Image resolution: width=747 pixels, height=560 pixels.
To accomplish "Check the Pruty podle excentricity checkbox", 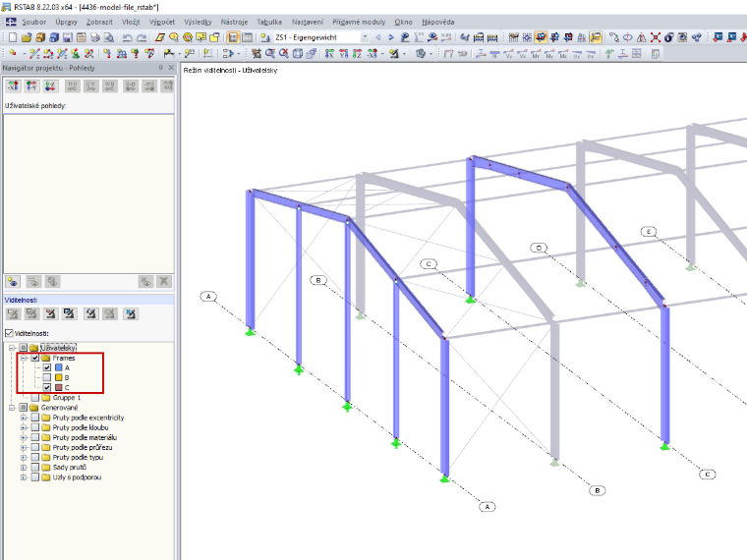I will point(34,418).
